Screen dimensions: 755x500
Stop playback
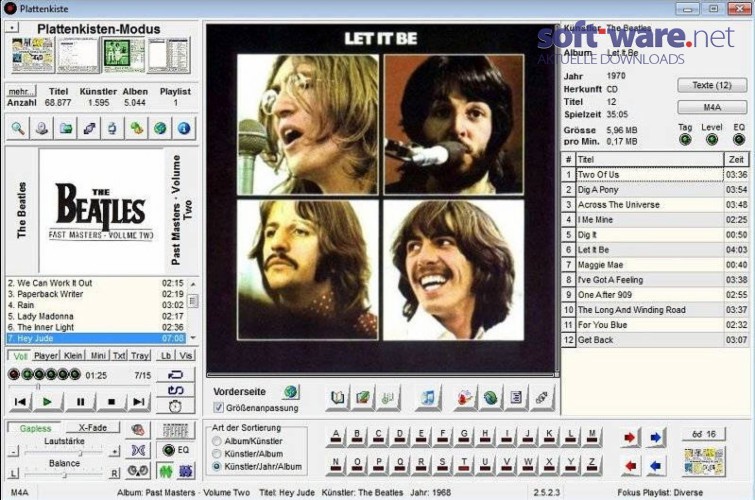111,402
